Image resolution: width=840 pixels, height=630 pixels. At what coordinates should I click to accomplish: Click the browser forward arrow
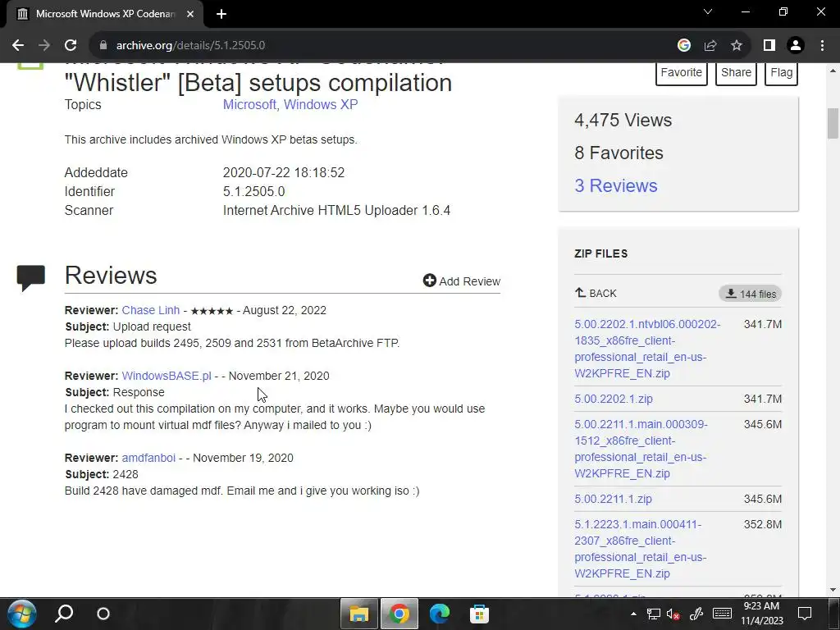pyautogui.click(x=44, y=46)
